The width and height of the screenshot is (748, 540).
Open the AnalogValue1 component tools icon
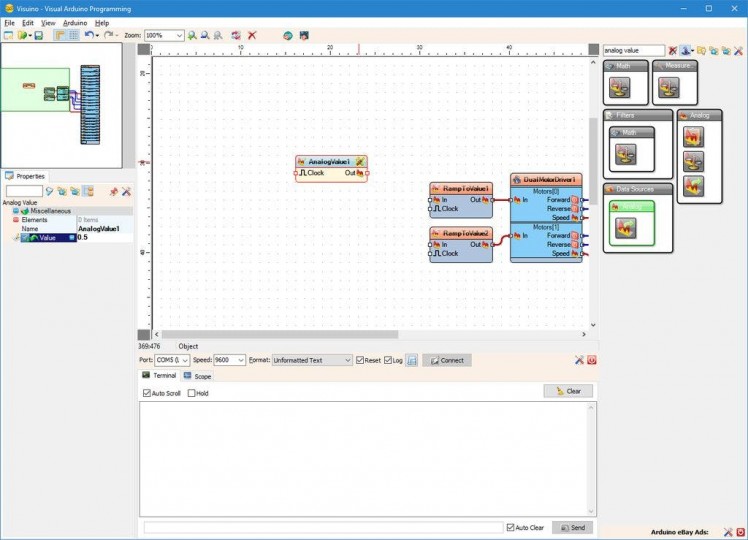click(x=360, y=161)
